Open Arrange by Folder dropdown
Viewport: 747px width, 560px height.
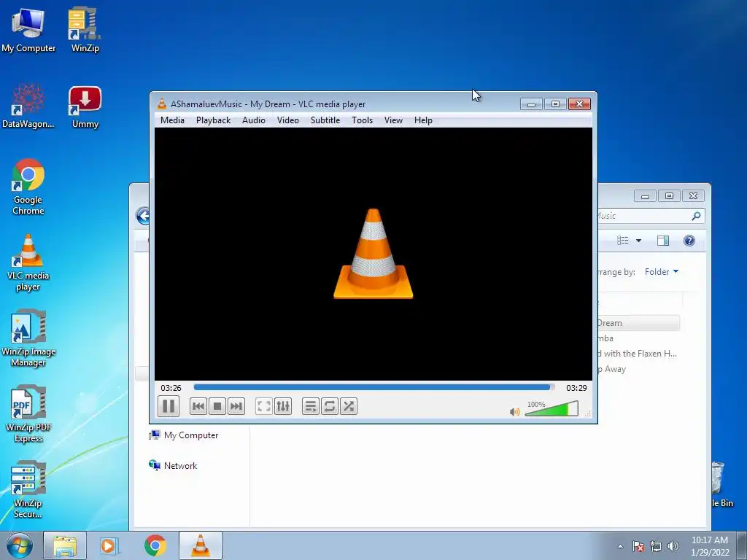pyautogui.click(x=661, y=271)
